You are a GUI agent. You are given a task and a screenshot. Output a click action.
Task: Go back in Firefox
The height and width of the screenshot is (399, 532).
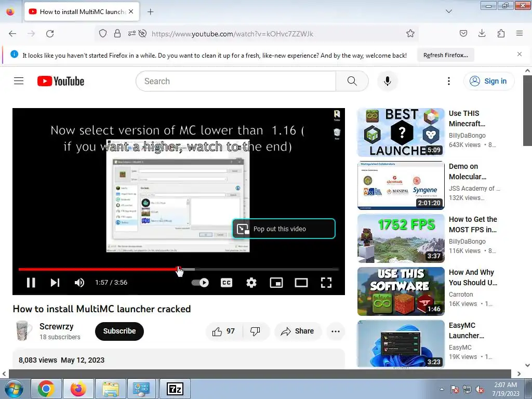12,34
